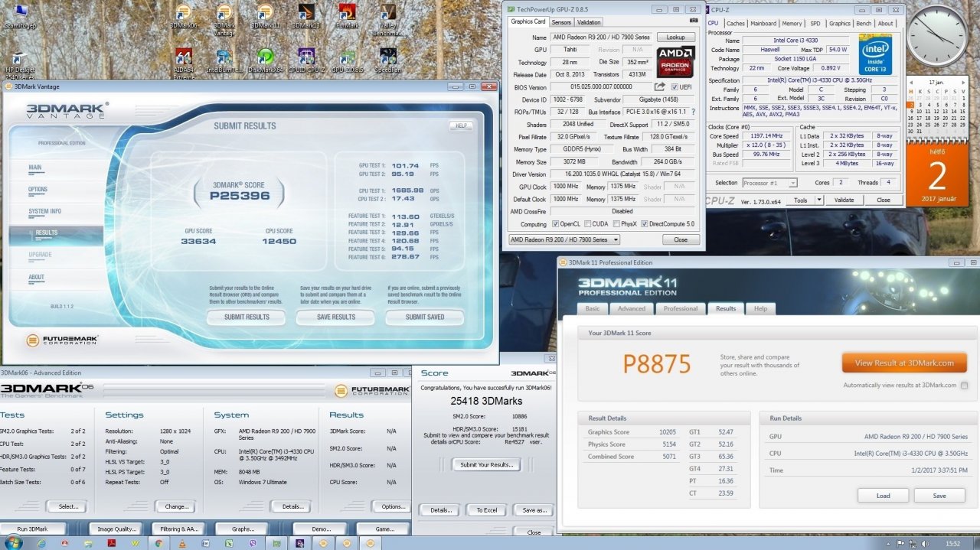The width and height of the screenshot is (980, 550).
Task: Enable automatically view results at 3DMark.com
Action: 964,385
